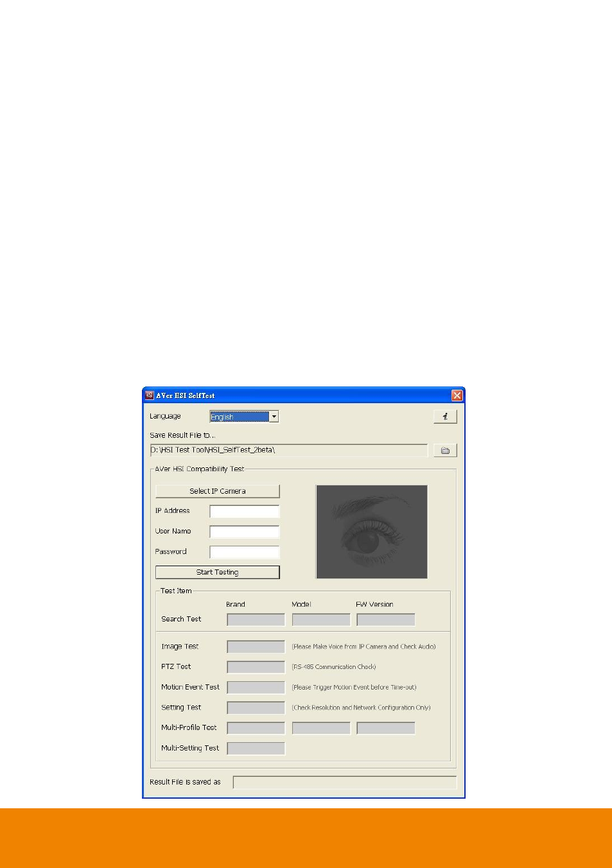Click the Multi-Setting Test result field
Screen dimensions: 612x868
pyautogui.click(x=256, y=749)
